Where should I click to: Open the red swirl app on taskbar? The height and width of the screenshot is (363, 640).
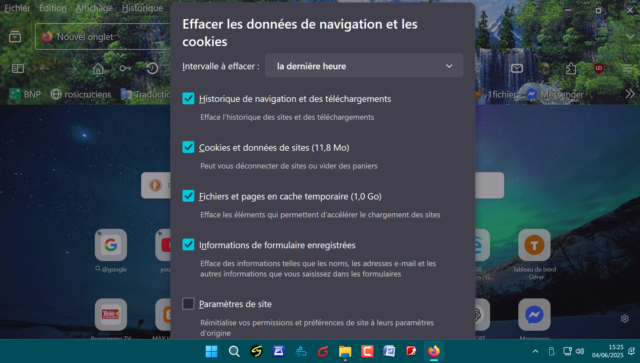pyautogui.click(x=323, y=351)
